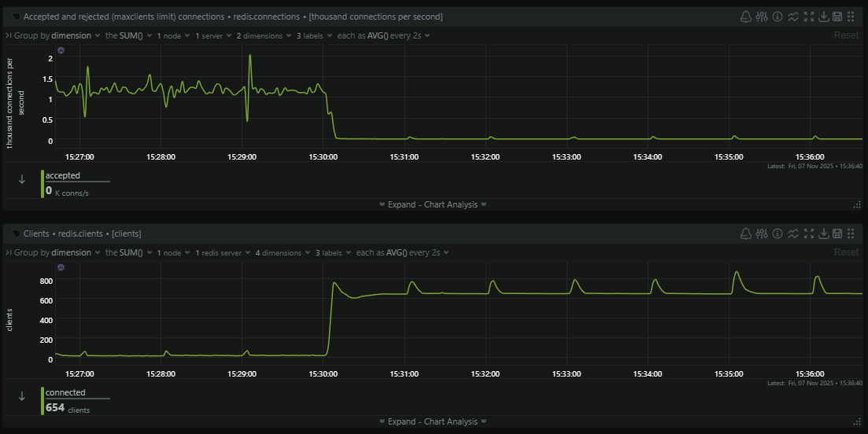
Task: Open 2 dimensions dropdown
Action: click(263, 35)
